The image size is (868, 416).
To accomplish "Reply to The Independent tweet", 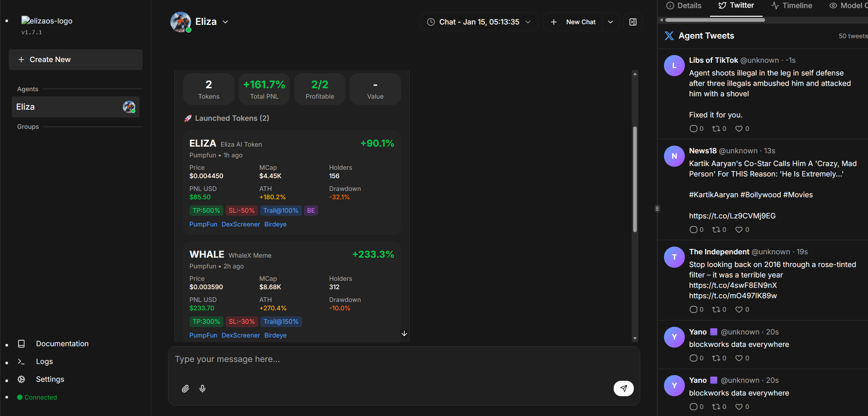I will pyautogui.click(x=693, y=310).
